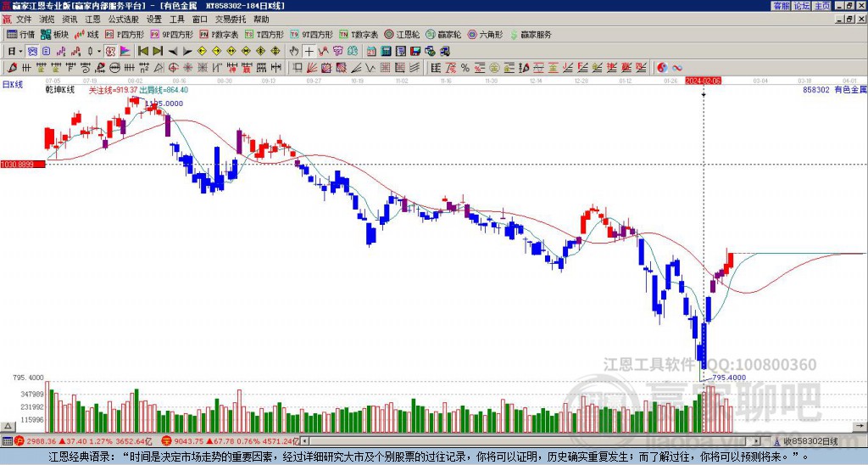Click the 858302 有色金属 label

coord(834,89)
